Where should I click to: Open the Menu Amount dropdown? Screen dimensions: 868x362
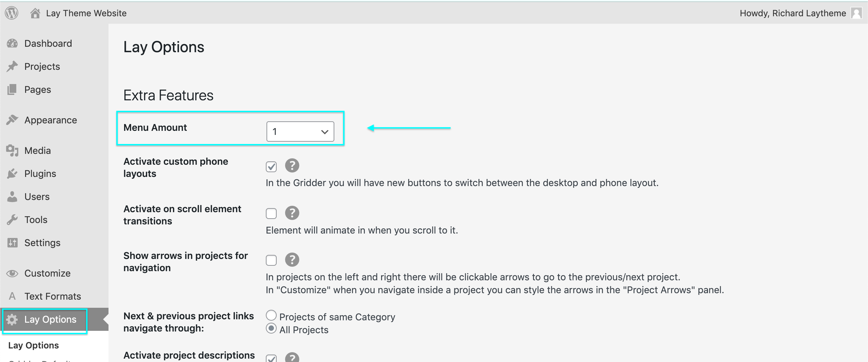pos(300,132)
